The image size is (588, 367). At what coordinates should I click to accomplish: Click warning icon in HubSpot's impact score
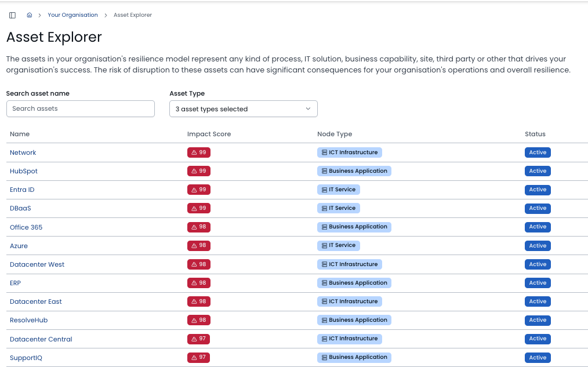194,171
